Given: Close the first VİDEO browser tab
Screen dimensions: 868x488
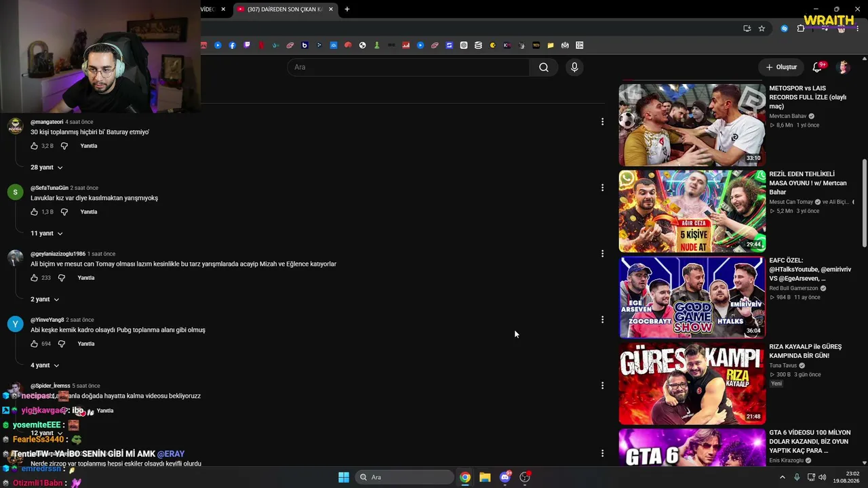Looking at the screenshot, I should (223, 9).
